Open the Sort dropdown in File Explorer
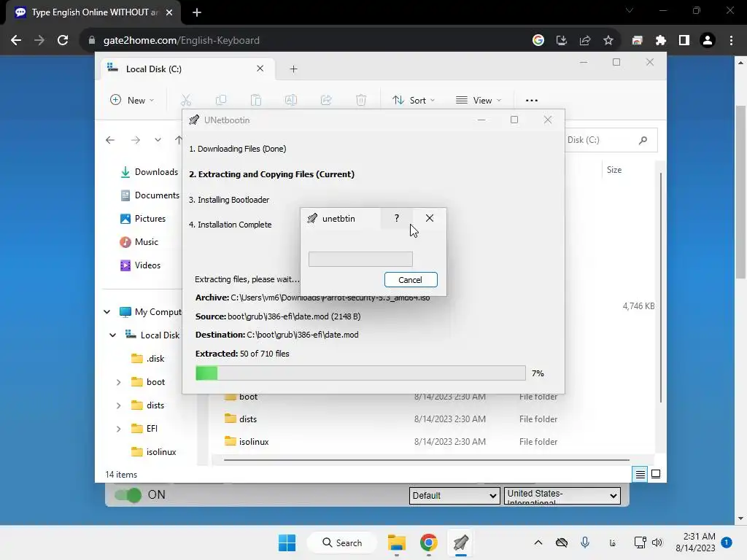The image size is (747, 560). coord(413,100)
